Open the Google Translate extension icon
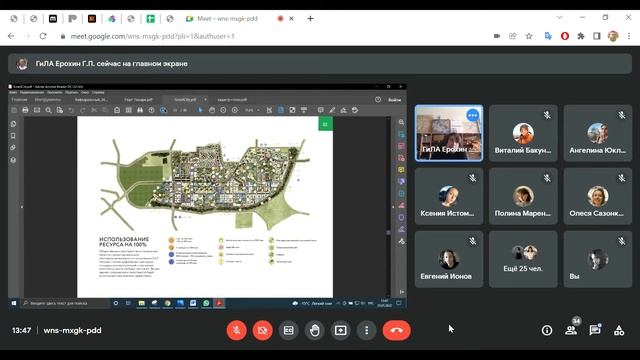This screenshot has height=360, width=640. [548, 36]
